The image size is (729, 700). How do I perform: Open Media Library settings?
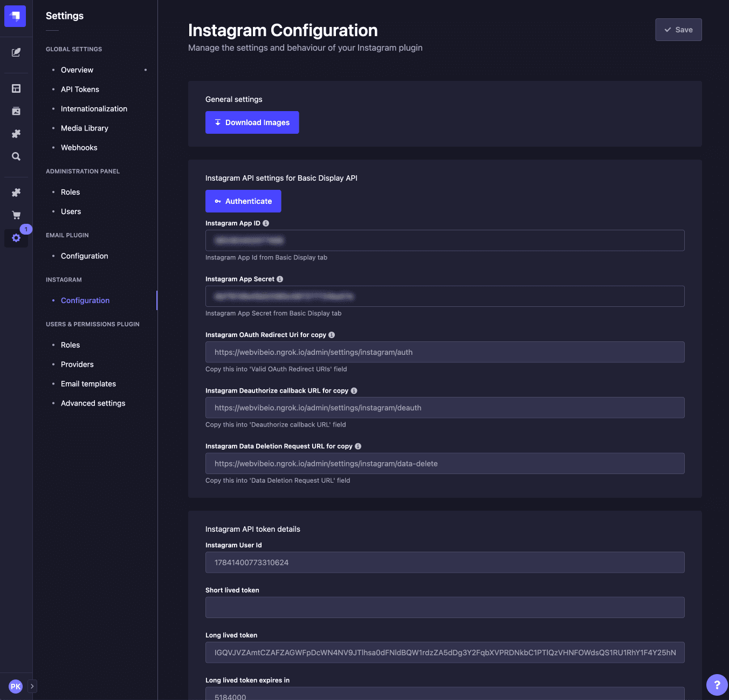coord(85,128)
